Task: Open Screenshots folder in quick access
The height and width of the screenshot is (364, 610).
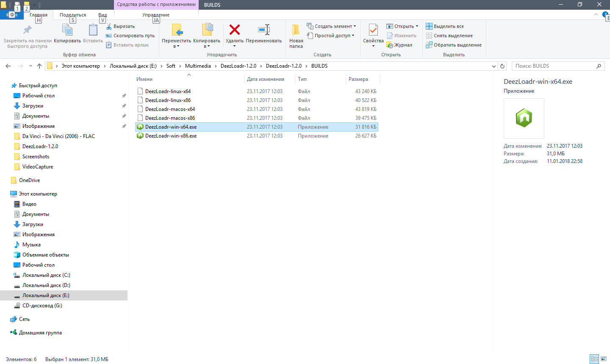Action: 36,157
